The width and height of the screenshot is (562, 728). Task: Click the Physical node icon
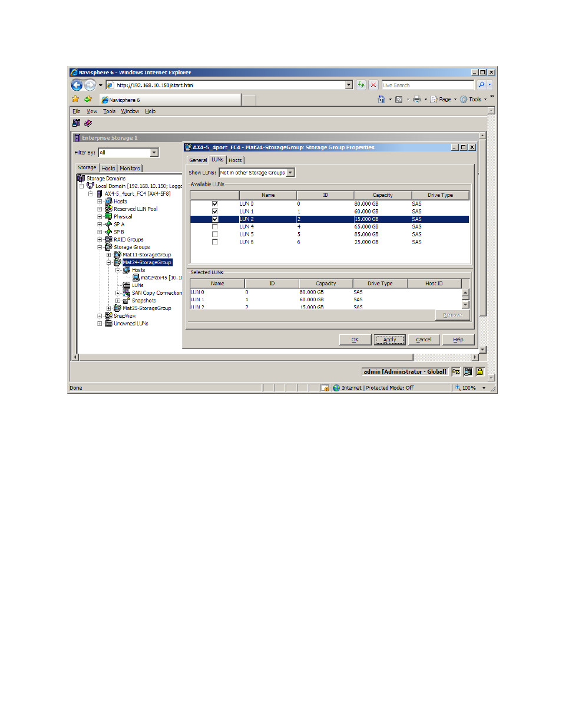[x=108, y=216]
